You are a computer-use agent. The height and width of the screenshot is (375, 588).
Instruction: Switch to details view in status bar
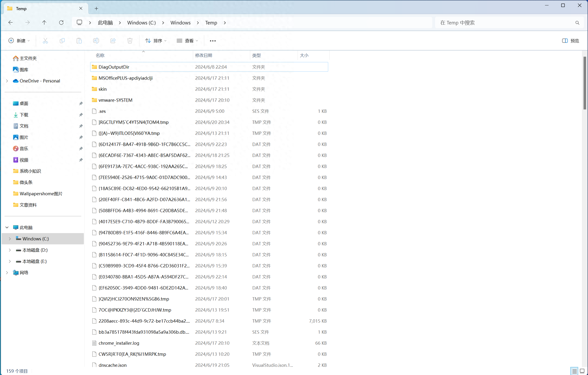pyautogui.click(x=574, y=371)
